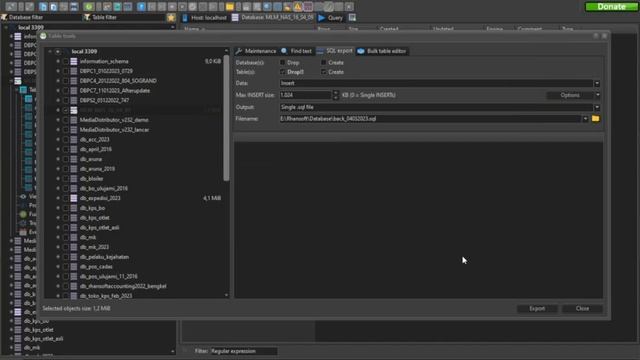Screen dimensions: 640x360
Task: Select db_bo_ulujami_2016 in dialog tree
Action: click(104, 189)
